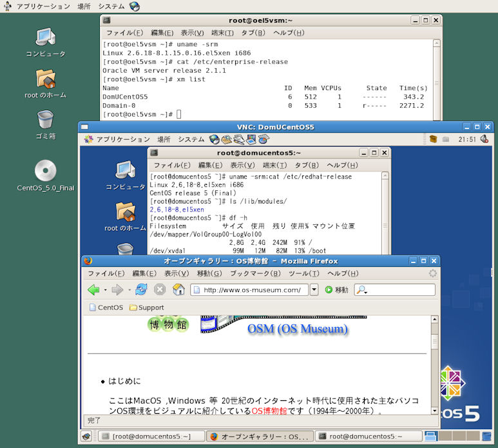Launch the spreadsheet chart icon in the VNC panel
The height and width of the screenshot is (448, 498).
point(263,139)
